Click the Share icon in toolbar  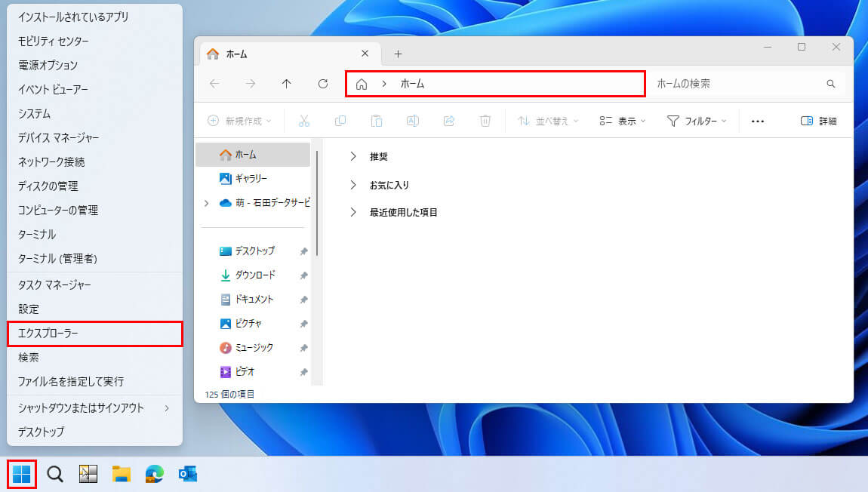point(449,121)
